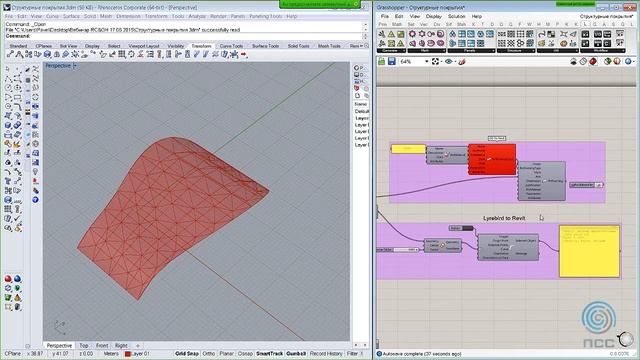Switch to the Surface Tools toolbar tab
The width and height of the screenshot is (640, 360).
(265, 46)
